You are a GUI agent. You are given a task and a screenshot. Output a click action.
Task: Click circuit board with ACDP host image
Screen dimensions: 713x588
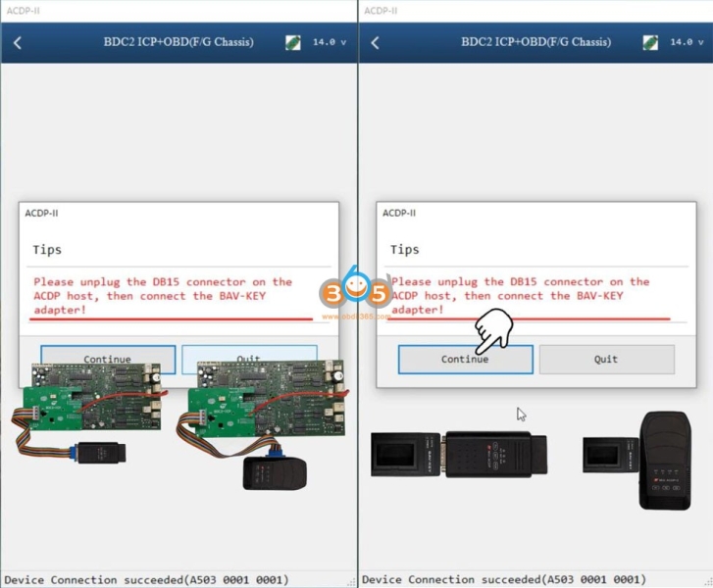[x=261, y=424]
